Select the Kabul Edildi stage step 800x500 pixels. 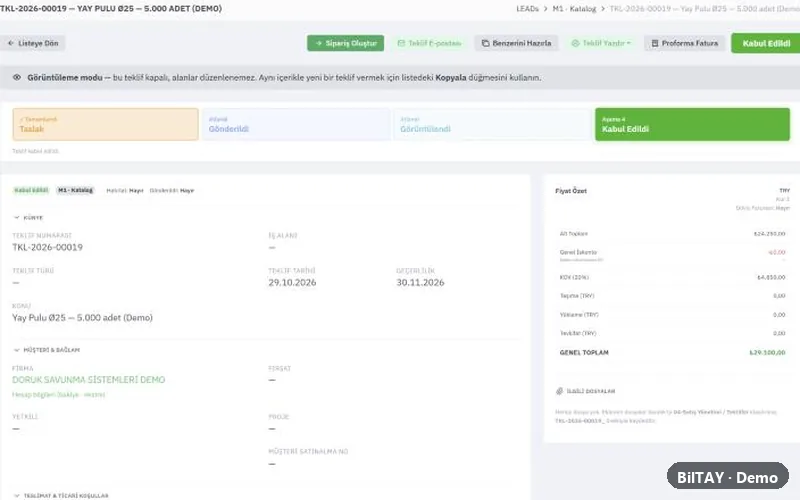coord(692,124)
